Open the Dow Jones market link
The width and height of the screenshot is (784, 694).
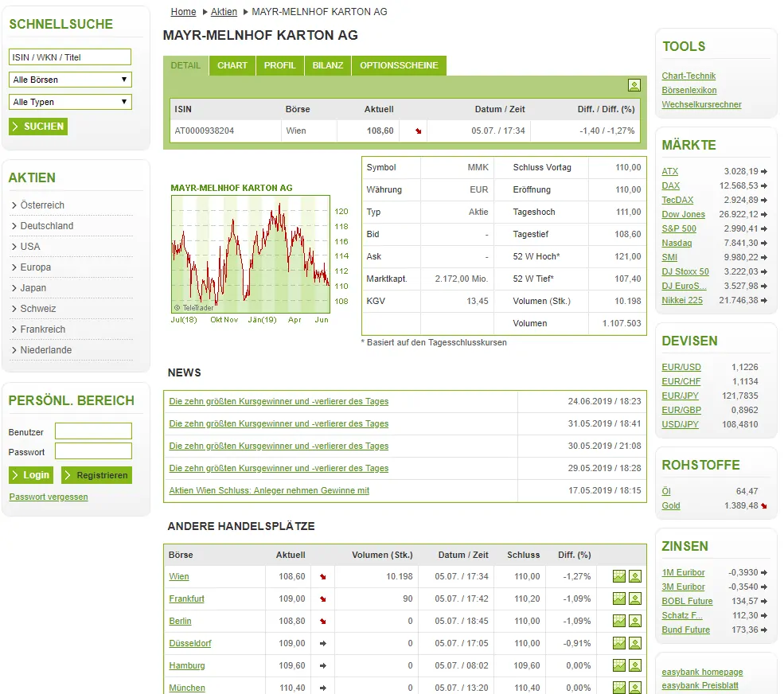tap(683, 215)
